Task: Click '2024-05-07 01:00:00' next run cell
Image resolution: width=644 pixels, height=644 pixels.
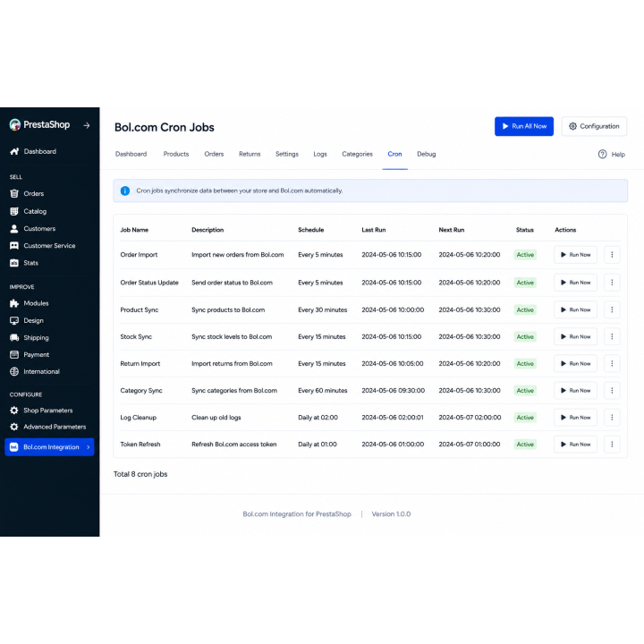Action: tap(470, 445)
